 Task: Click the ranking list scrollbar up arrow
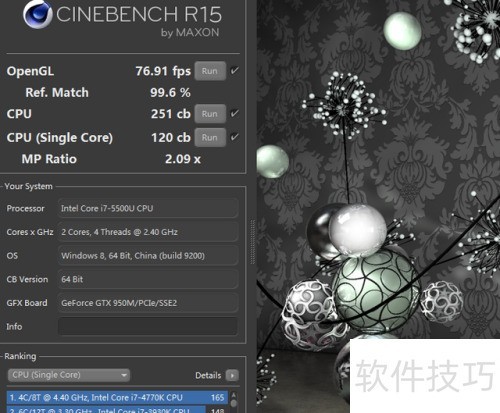(x=234, y=395)
